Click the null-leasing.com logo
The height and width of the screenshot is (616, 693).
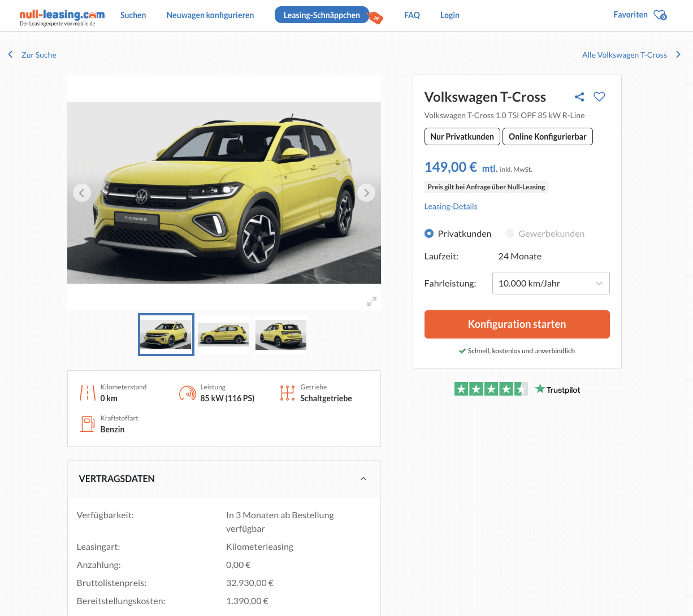pos(62,17)
